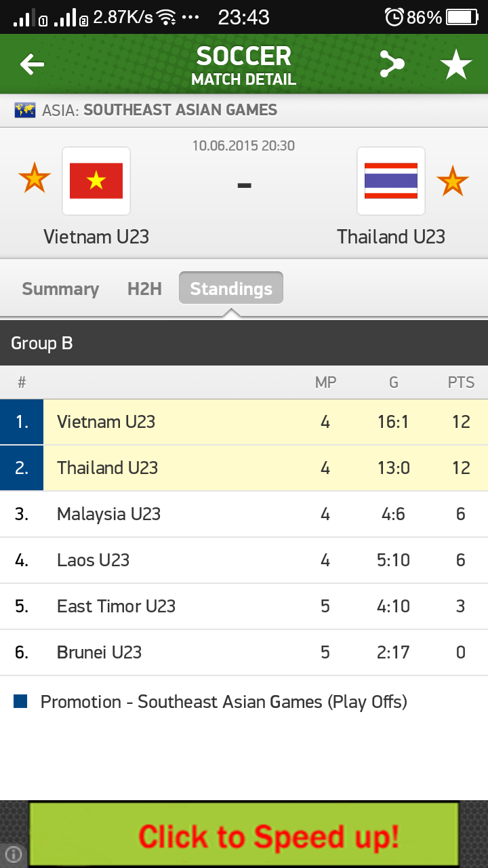Switch to the Summary tab
The height and width of the screenshot is (868, 488).
(60, 289)
